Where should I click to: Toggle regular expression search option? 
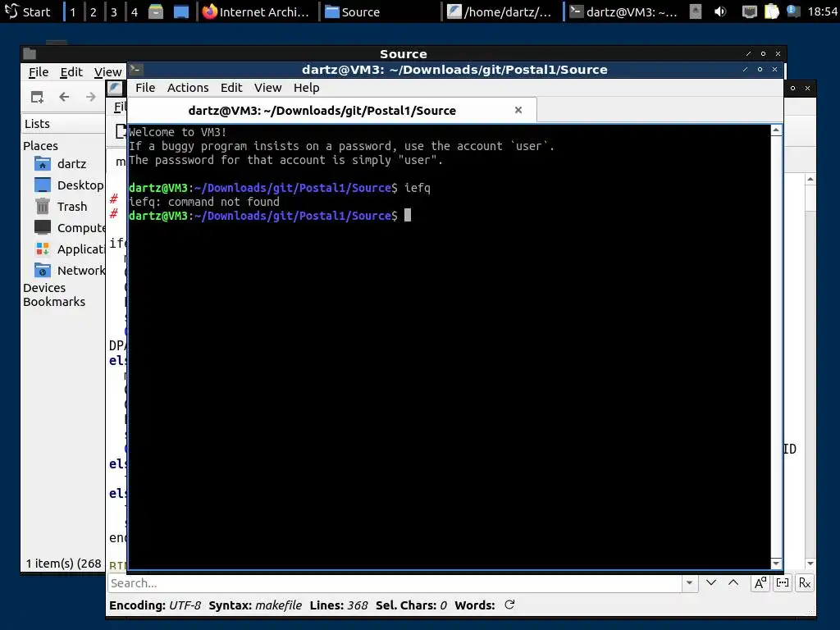805,583
